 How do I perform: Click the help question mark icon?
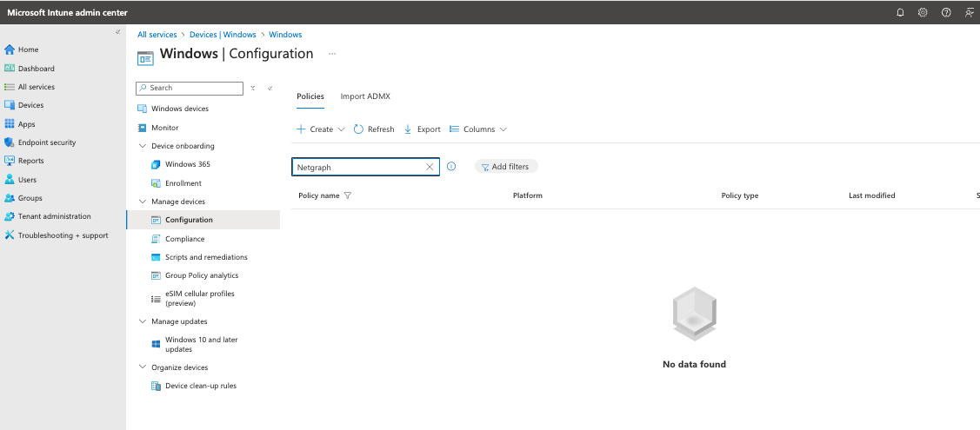tap(946, 12)
